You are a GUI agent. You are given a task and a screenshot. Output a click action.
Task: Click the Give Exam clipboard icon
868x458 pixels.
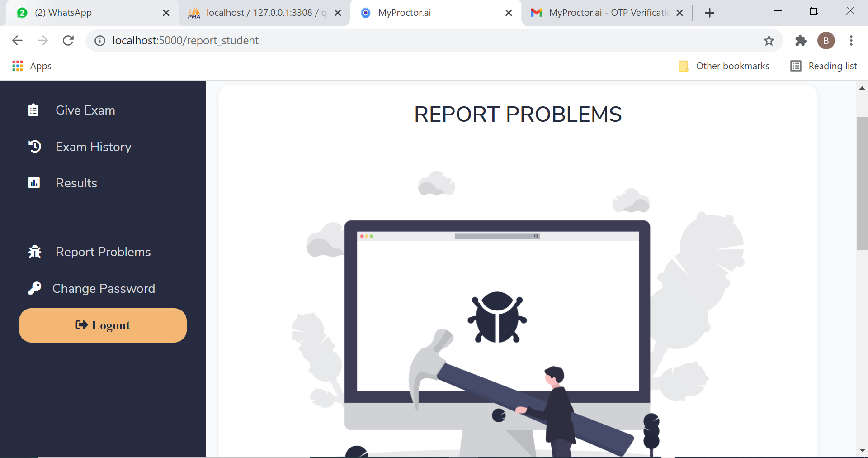coord(33,110)
